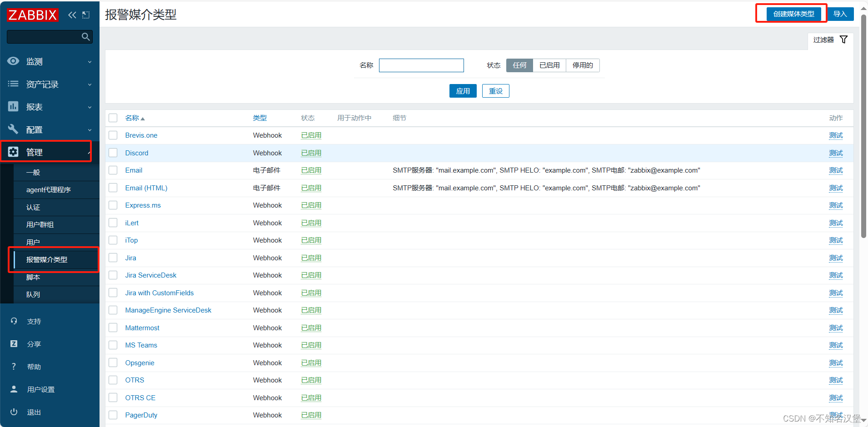Expand the 监测 menu chevron
The width and height of the screenshot is (868, 427).
pyautogui.click(x=90, y=62)
